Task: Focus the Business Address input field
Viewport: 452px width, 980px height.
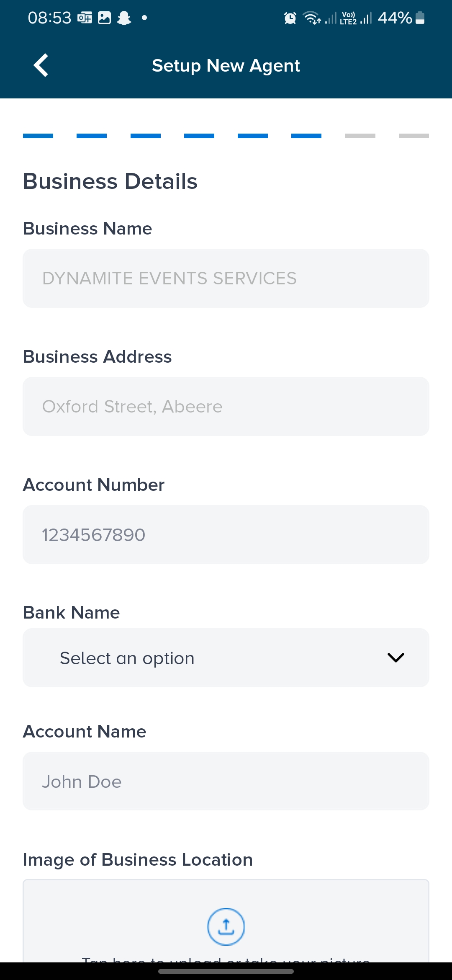Action: pyautogui.click(x=226, y=406)
